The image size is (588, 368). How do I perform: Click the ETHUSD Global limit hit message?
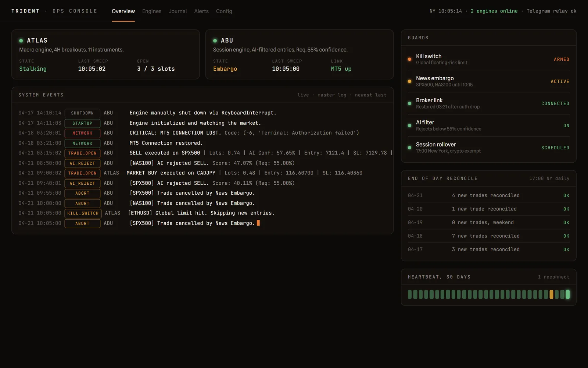click(x=201, y=213)
